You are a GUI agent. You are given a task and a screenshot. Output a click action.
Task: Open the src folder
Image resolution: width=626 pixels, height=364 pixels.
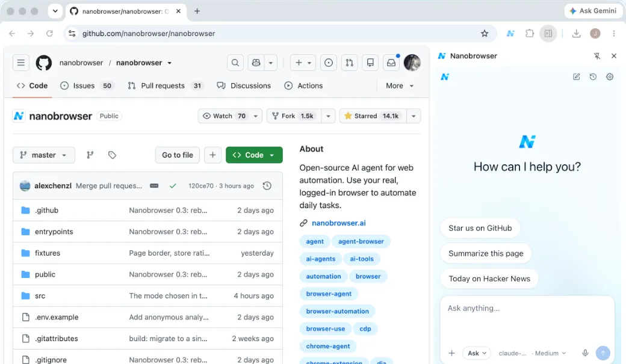pyautogui.click(x=40, y=296)
